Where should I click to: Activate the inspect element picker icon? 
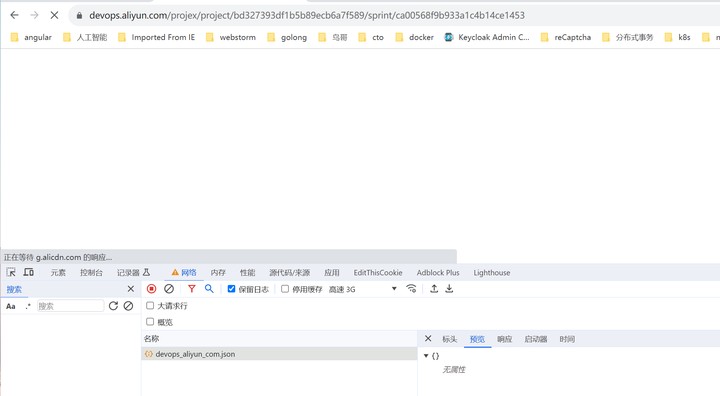pos(11,272)
